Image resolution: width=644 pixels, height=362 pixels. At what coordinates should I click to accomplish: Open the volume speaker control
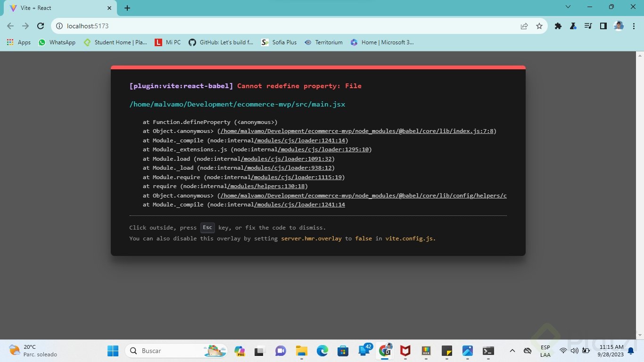coord(574,351)
